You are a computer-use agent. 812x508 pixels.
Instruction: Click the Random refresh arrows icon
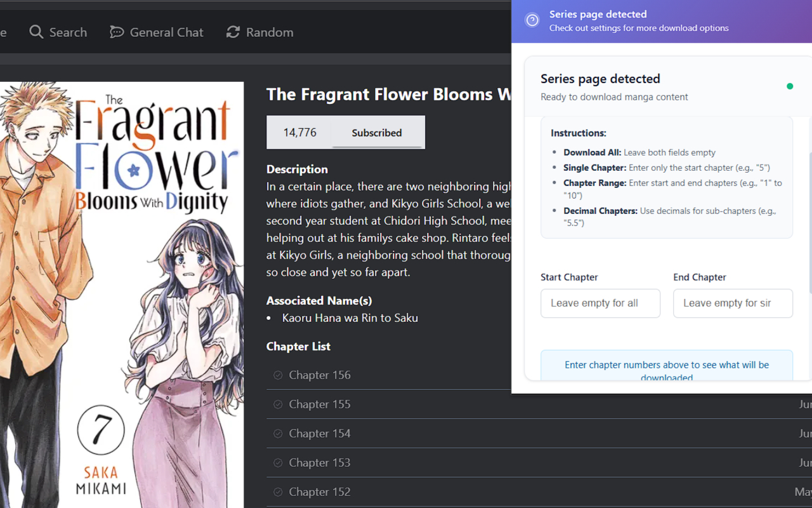233,32
